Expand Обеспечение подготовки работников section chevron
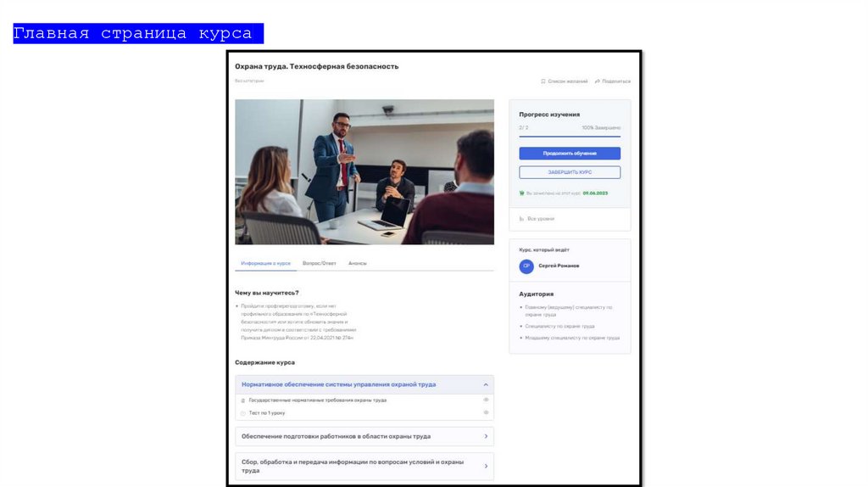Screen dimensions: 868x487 pyautogui.click(x=486, y=437)
